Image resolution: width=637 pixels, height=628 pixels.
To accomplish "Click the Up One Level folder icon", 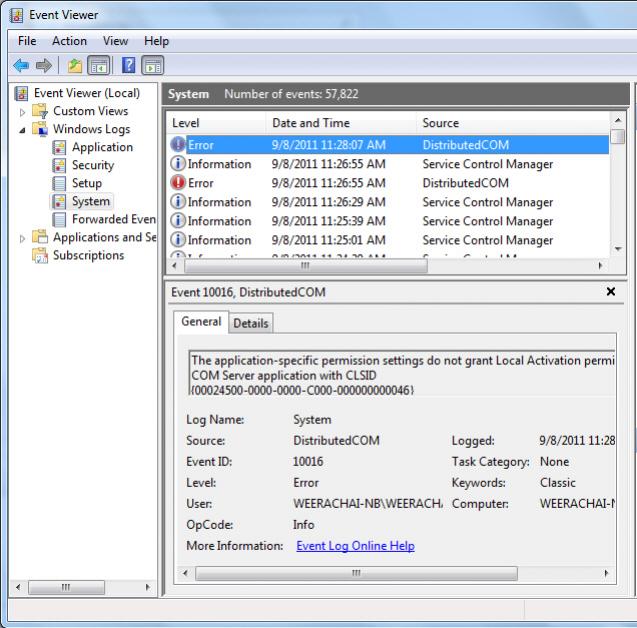I will tap(75, 64).
